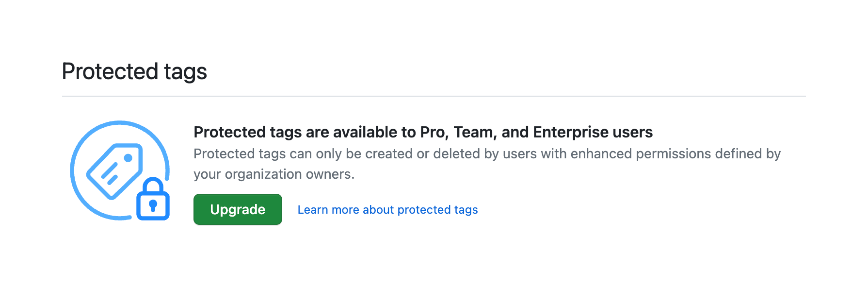Screen dimensions: 868x288
Task: Click the horizontal divider under the heading
Action: pyautogui.click(x=434, y=96)
